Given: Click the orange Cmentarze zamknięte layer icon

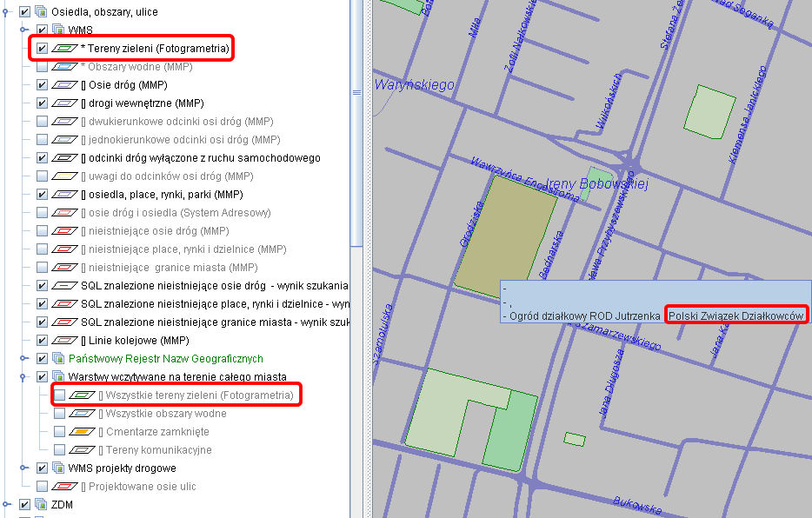Looking at the screenshot, I should point(83,432).
